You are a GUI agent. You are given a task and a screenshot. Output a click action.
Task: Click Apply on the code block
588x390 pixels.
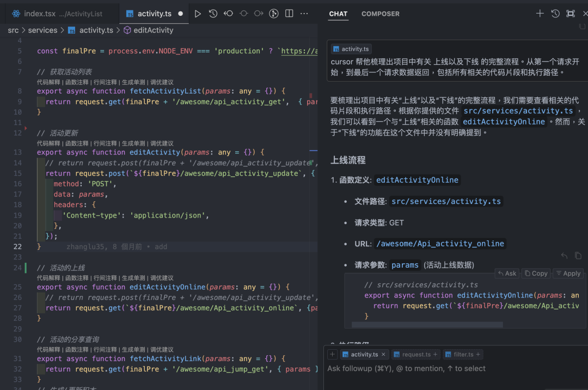coord(568,274)
